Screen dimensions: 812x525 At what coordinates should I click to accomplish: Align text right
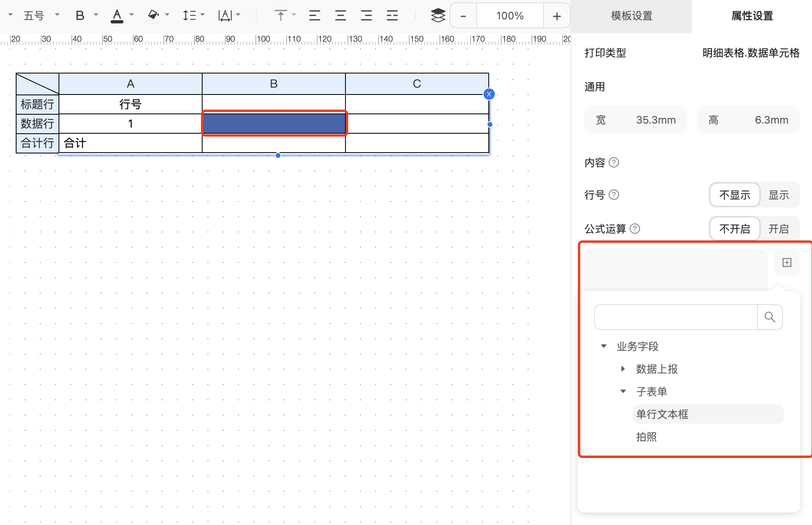click(x=366, y=16)
